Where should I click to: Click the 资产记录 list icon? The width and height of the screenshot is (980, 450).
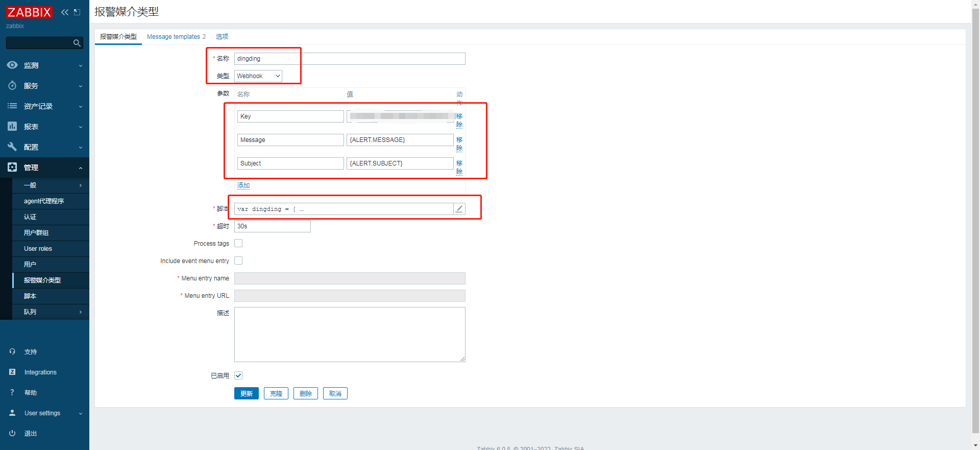[12, 106]
